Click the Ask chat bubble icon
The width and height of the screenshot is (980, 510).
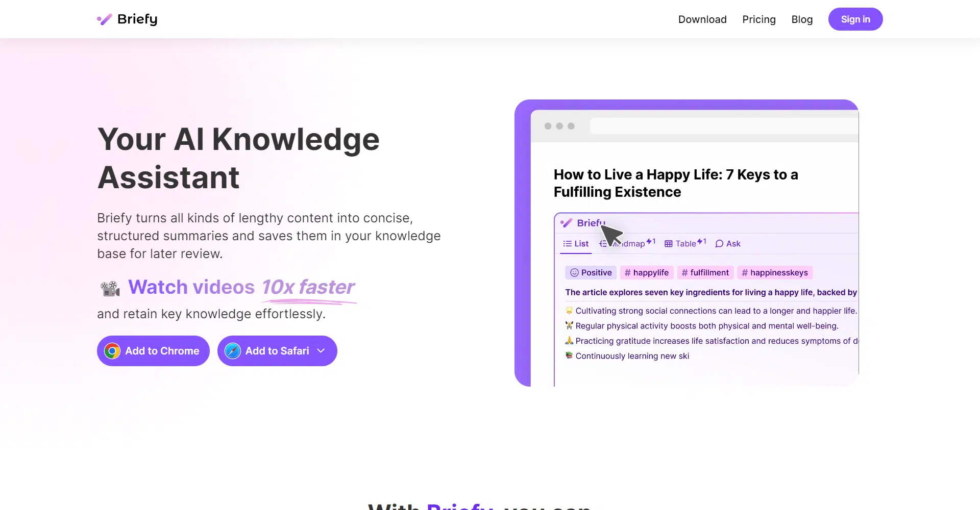pyautogui.click(x=719, y=244)
